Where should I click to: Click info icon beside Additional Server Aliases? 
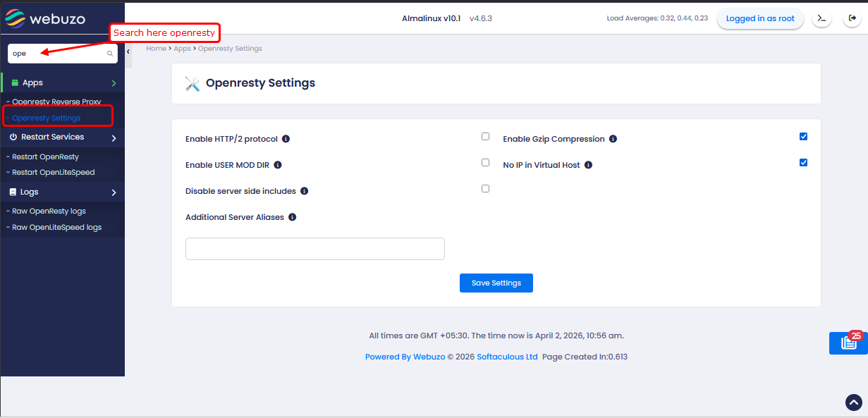pos(292,217)
